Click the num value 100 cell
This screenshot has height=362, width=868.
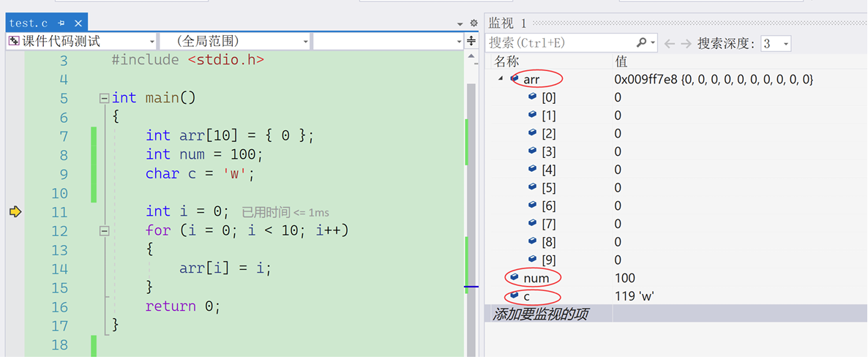click(624, 278)
